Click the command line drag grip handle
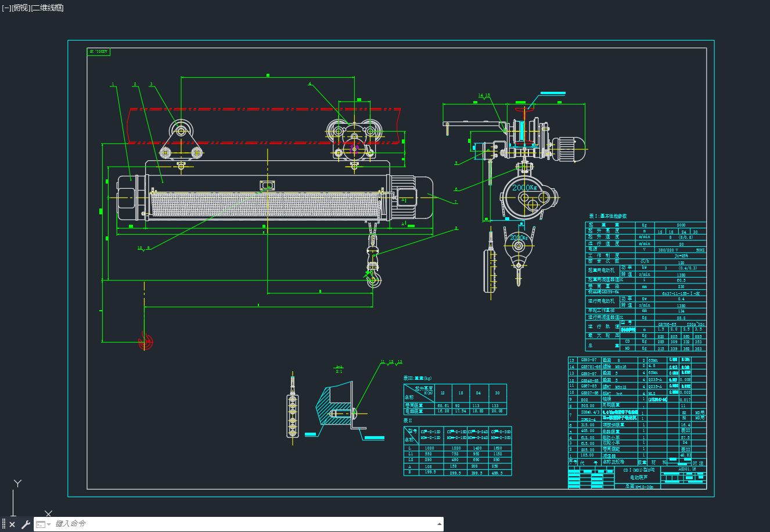This screenshot has width=770, height=532. point(3,524)
